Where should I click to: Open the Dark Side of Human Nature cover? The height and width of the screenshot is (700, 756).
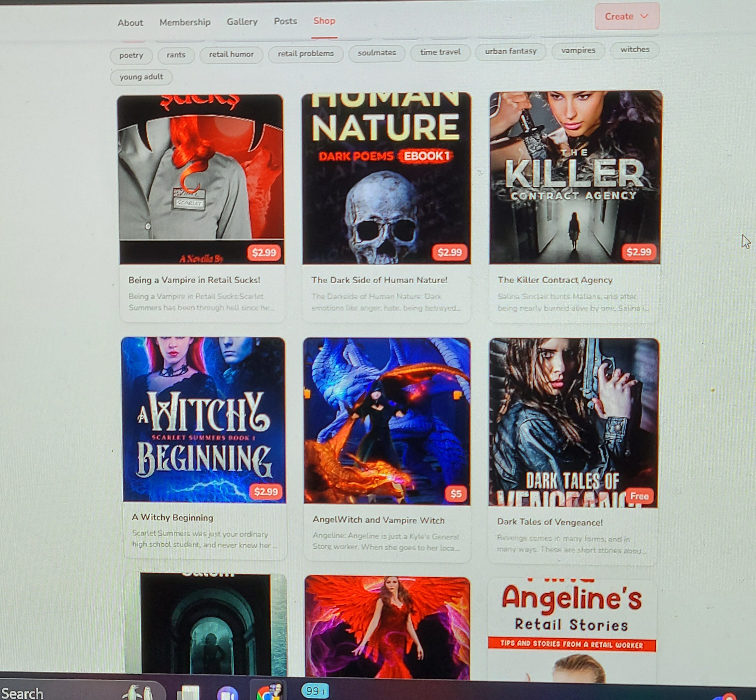coord(386,178)
